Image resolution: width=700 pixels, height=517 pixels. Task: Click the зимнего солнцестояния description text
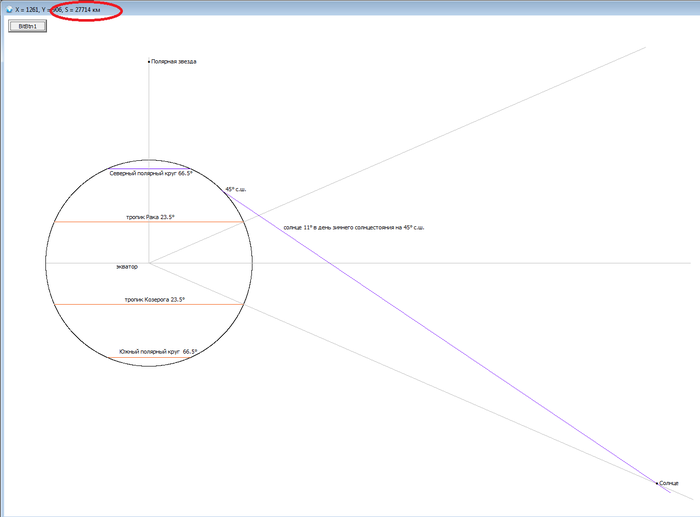coord(353,228)
